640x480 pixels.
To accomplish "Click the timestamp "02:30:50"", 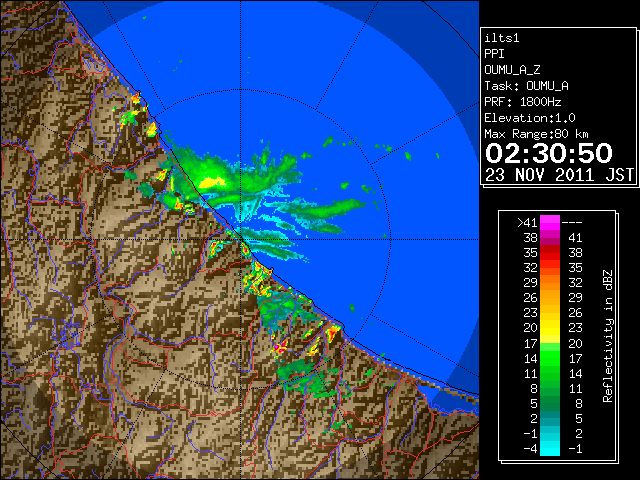I will 549,153.
